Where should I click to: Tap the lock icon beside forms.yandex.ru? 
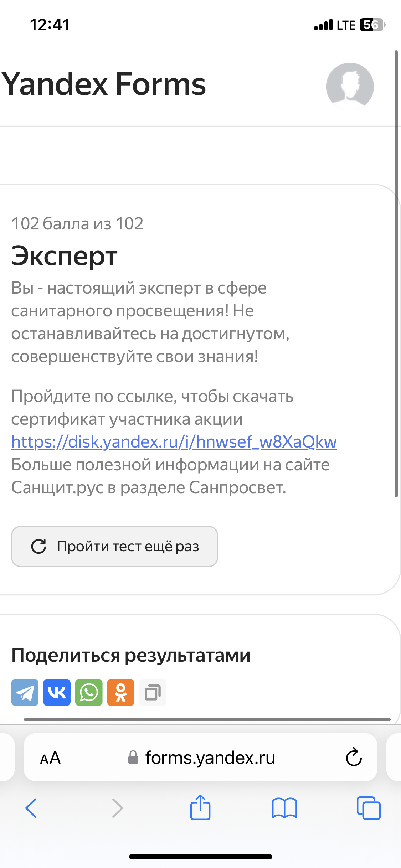pos(133,757)
